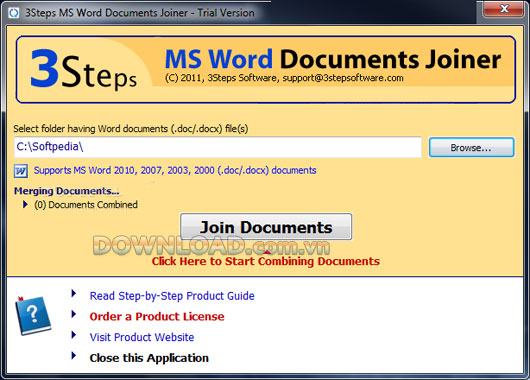Click the arrow bullet beside Order License

[73, 314]
